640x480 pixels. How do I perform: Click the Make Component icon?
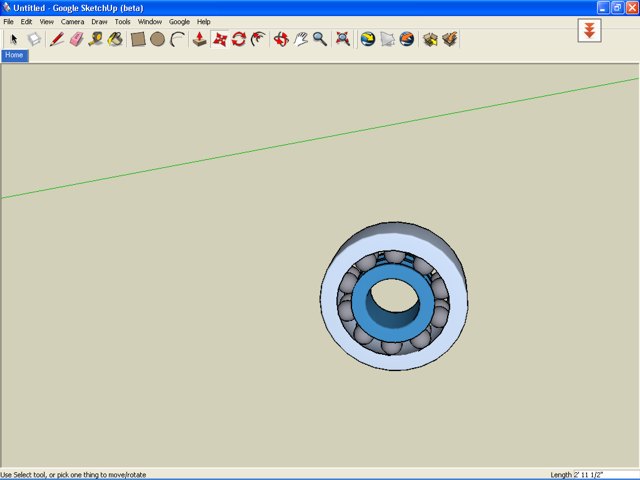tap(34, 39)
